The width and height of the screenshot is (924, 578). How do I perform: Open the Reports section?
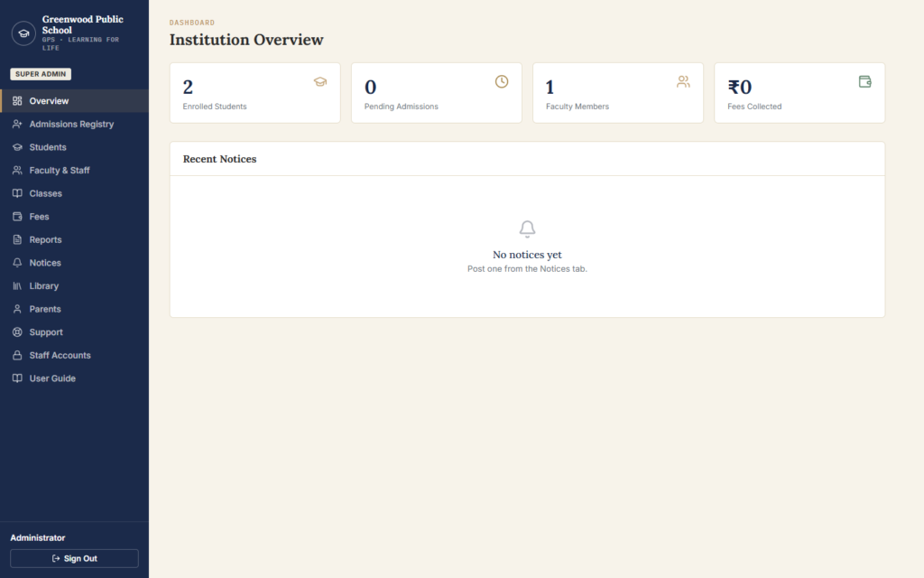coord(74,239)
